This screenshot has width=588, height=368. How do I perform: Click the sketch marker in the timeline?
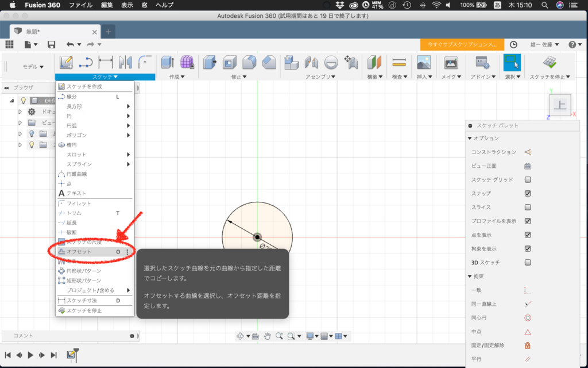[71, 354]
